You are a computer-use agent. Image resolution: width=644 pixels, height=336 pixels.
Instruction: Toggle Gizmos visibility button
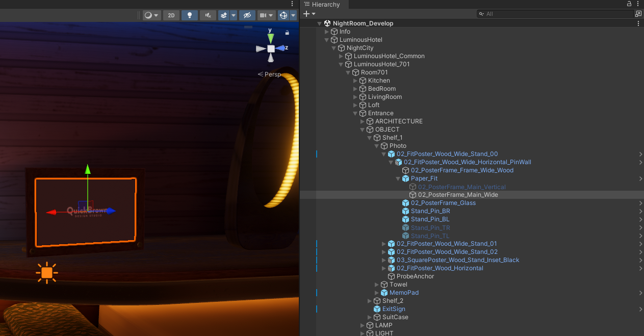coord(284,15)
